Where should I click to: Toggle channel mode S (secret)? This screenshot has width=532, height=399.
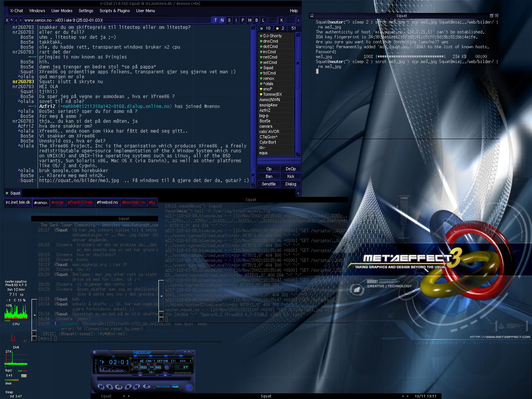229,20
